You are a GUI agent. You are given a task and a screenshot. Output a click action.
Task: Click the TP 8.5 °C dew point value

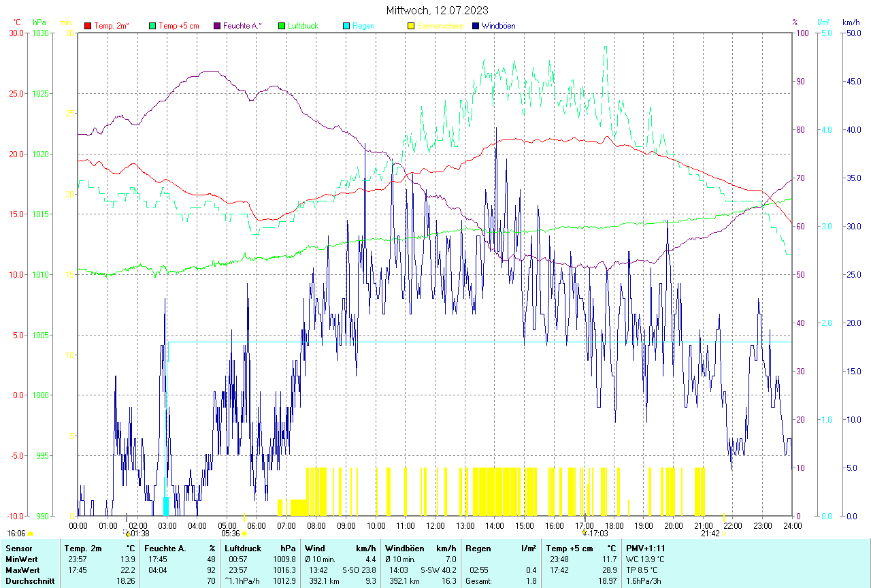click(x=643, y=570)
